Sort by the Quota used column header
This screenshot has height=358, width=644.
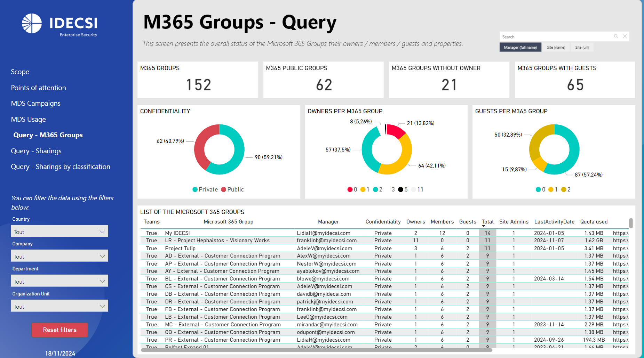click(594, 222)
